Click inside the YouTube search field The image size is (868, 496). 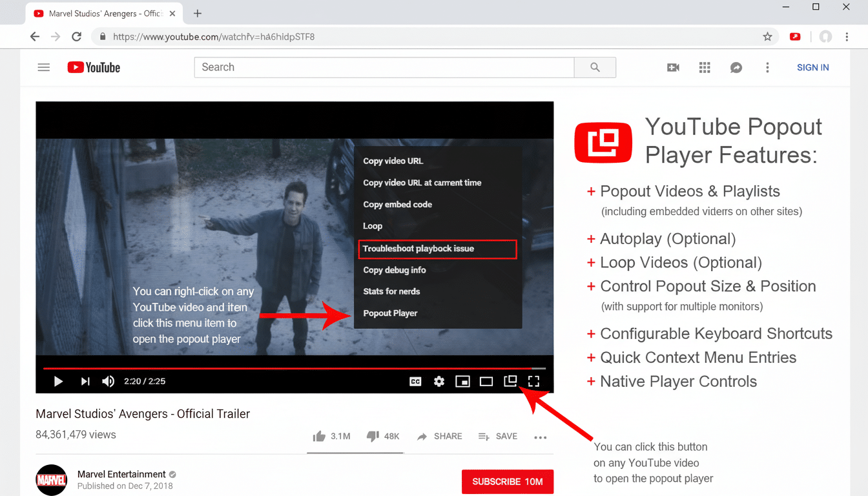(x=384, y=67)
